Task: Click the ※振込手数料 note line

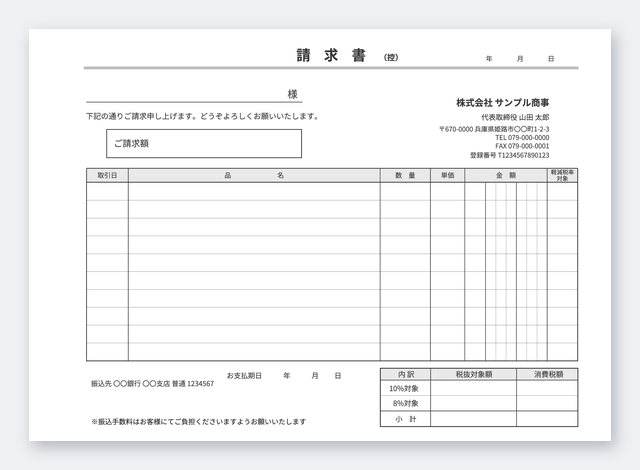Action: (199, 422)
